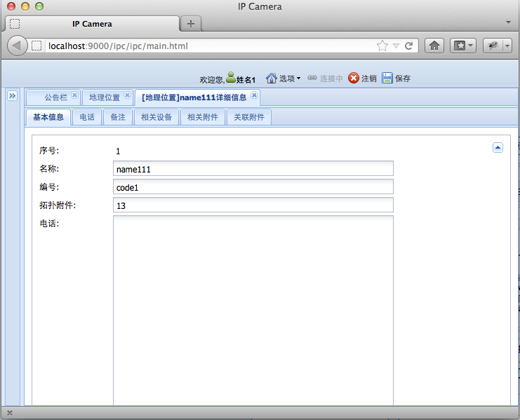Image resolution: width=520 pixels, height=420 pixels.
Task: Click the site identity icon
Action: (x=36, y=46)
